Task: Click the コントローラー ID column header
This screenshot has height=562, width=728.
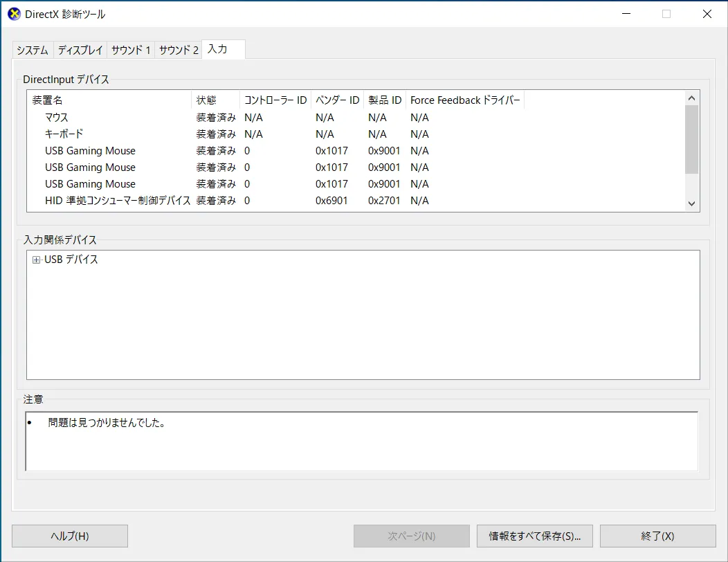Action: 275,100
